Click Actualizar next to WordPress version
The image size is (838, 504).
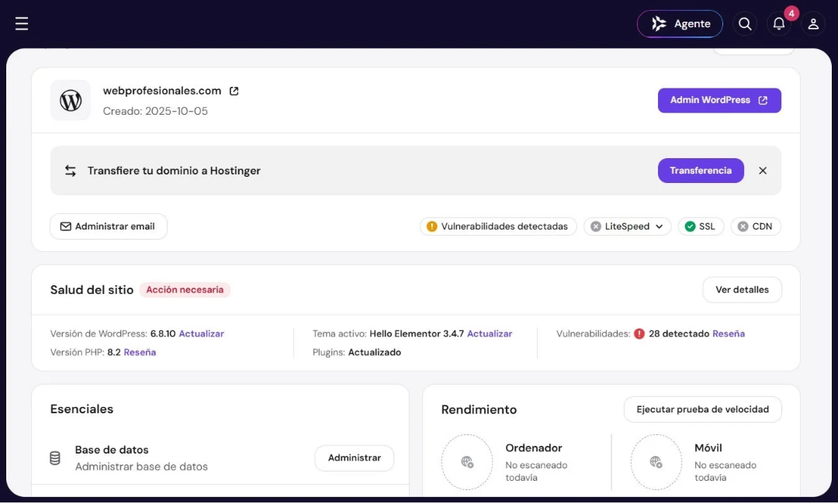pos(202,333)
